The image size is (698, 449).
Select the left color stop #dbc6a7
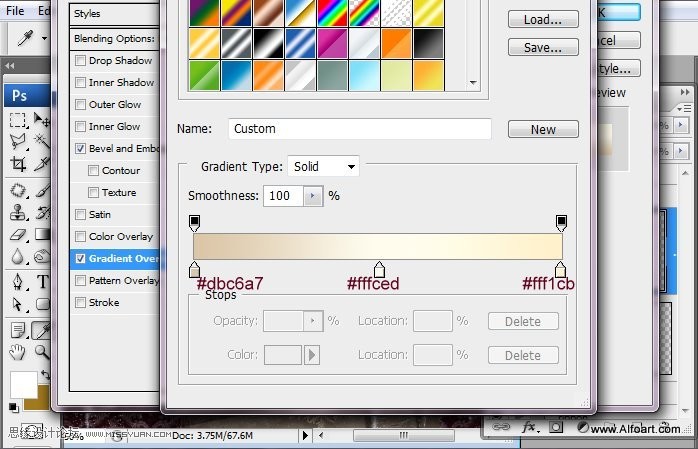194,270
